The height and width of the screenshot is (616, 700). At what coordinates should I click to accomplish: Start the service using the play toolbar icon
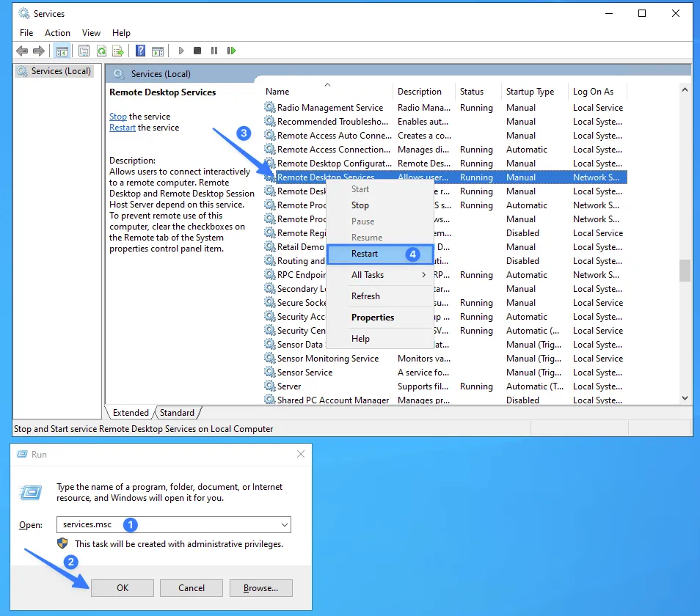tap(182, 51)
